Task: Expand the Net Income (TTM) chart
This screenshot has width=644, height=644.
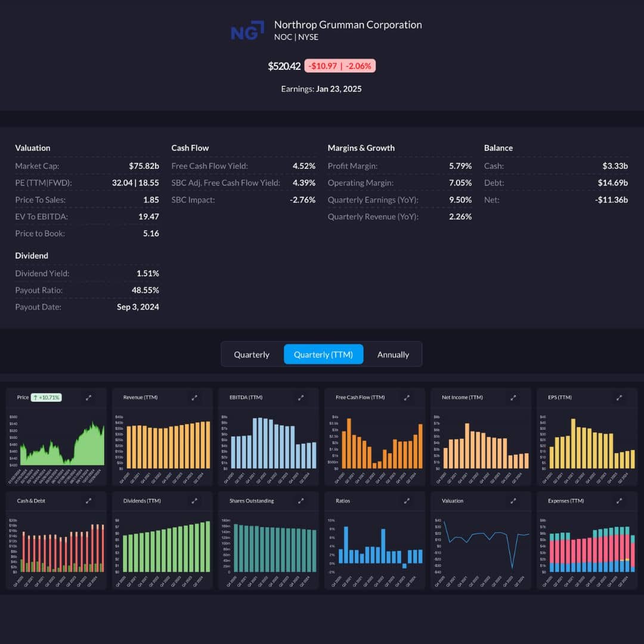Action: point(513,398)
